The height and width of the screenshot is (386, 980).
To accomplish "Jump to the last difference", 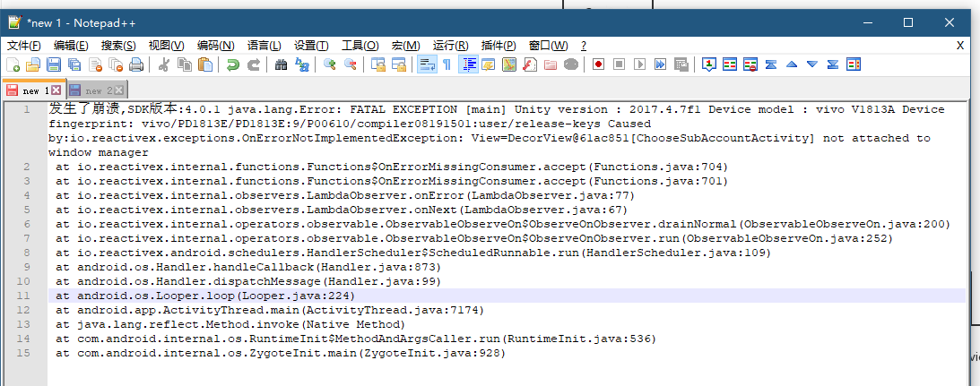I will click(x=832, y=64).
